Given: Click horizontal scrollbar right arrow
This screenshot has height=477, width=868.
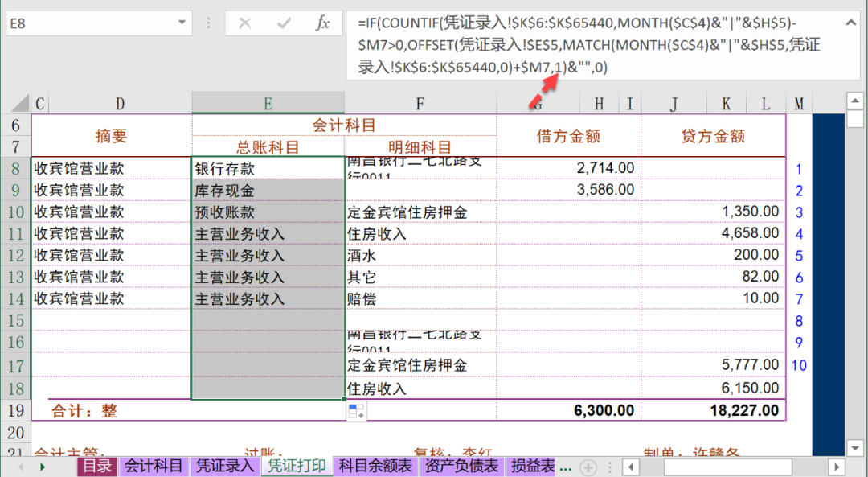Looking at the screenshot, I should point(837,467).
